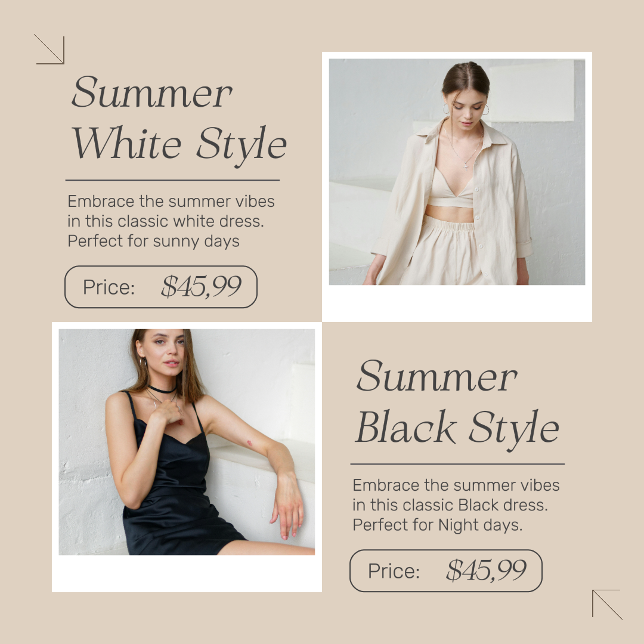The width and height of the screenshot is (644, 644).
Task: Click the word Summer above Black Style
Action: (436, 376)
